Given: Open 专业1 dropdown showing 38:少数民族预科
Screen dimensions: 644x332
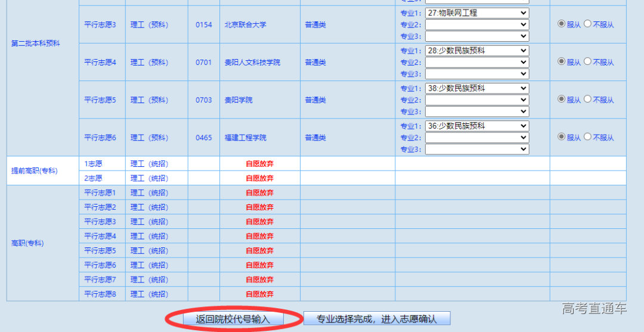Looking at the screenshot, I should point(476,88).
